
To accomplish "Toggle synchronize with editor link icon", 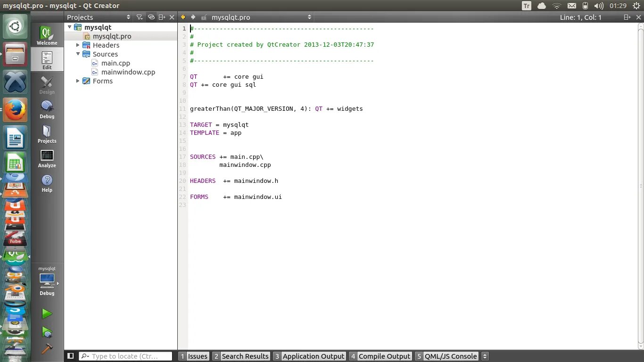I will coord(151,17).
